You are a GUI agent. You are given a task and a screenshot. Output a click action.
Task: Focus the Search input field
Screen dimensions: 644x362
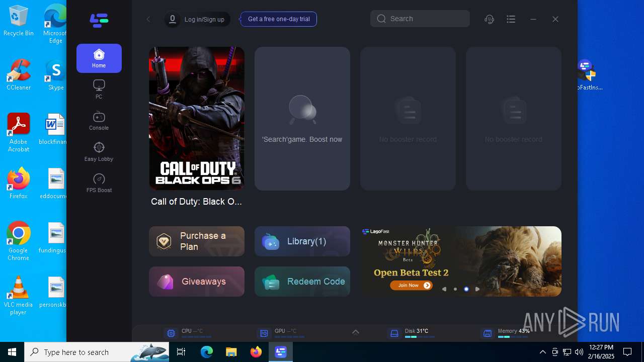[420, 19]
